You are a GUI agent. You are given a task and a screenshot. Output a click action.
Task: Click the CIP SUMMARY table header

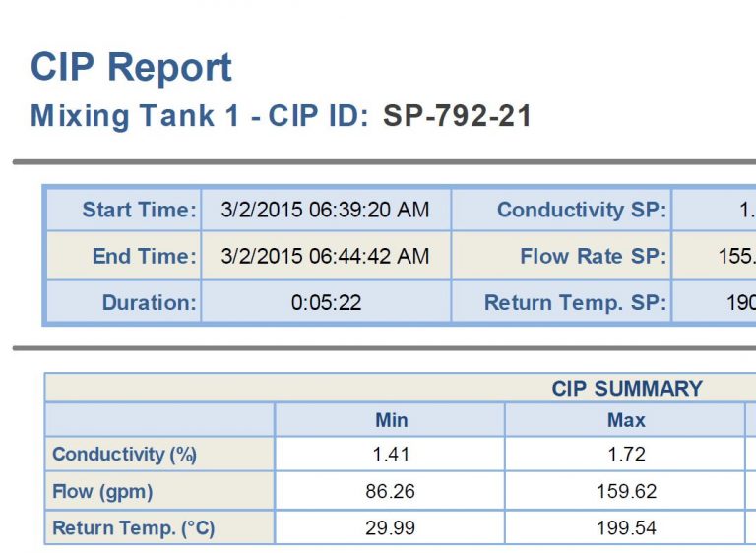[627, 388]
